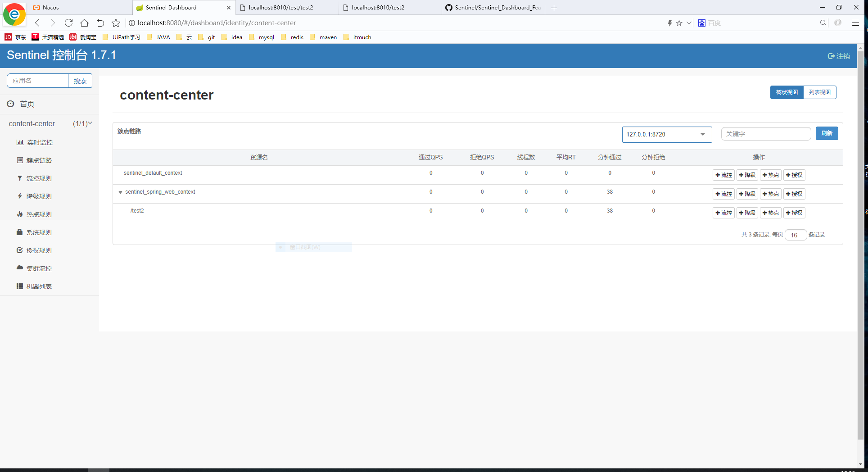Image resolution: width=868 pixels, height=472 pixels.
Task: Add 热点 rule for /test2
Action: tap(771, 213)
